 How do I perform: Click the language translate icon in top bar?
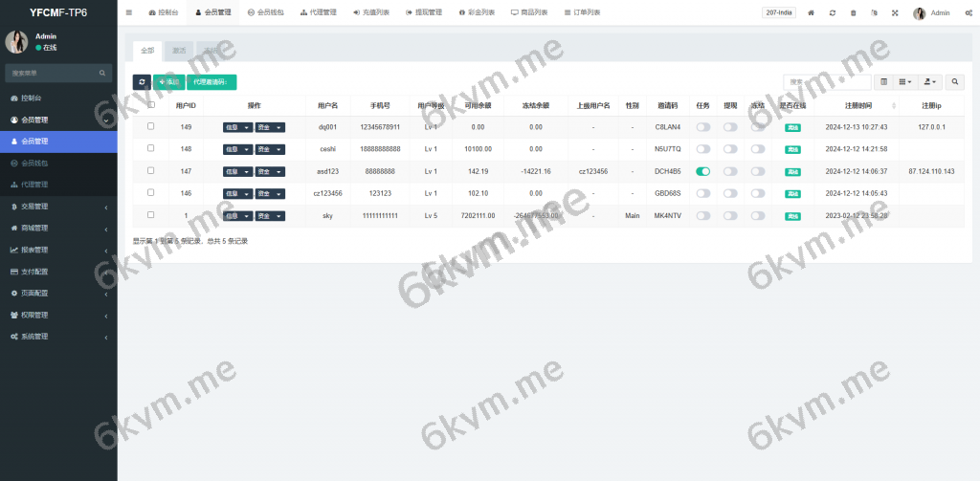point(874,12)
